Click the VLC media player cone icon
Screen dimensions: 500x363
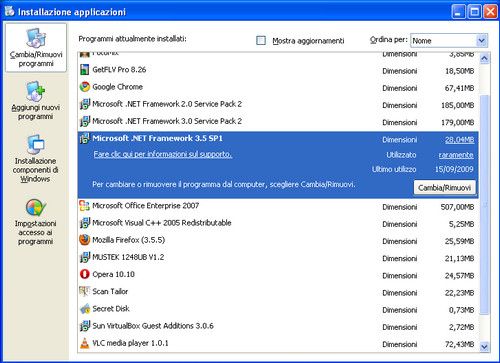[85, 343]
